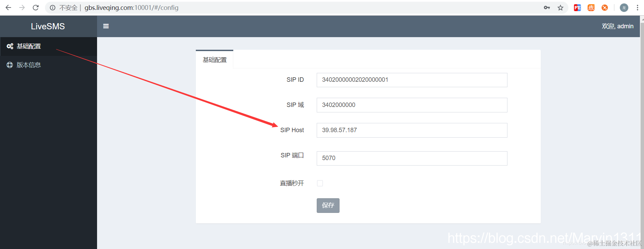Viewport: 644px width, 249px height.
Task: Click the SIP ID label
Action: pos(295,80)
